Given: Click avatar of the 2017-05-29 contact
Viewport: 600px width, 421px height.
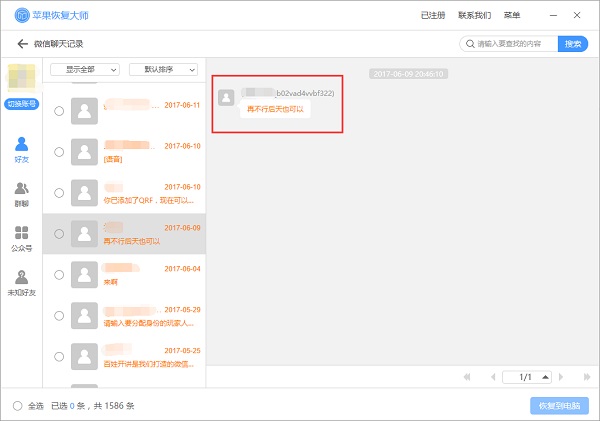Looking at the screenshot, I should (x=85, y=316).
